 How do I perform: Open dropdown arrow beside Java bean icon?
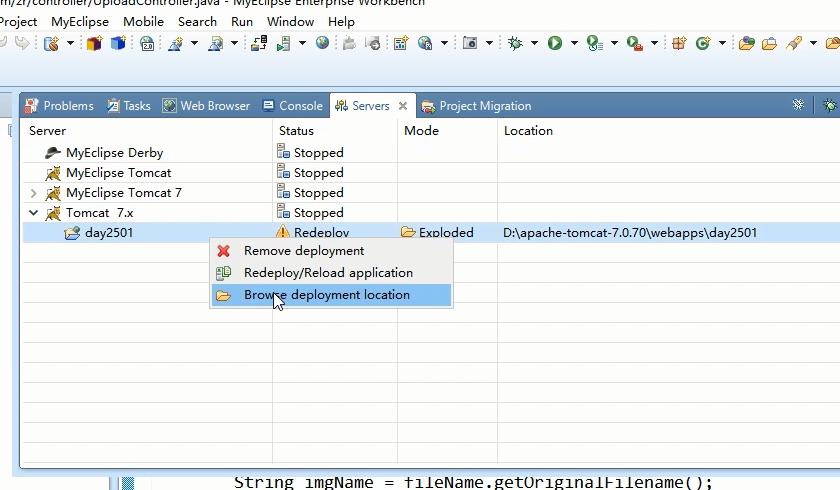tap(70, 43)
